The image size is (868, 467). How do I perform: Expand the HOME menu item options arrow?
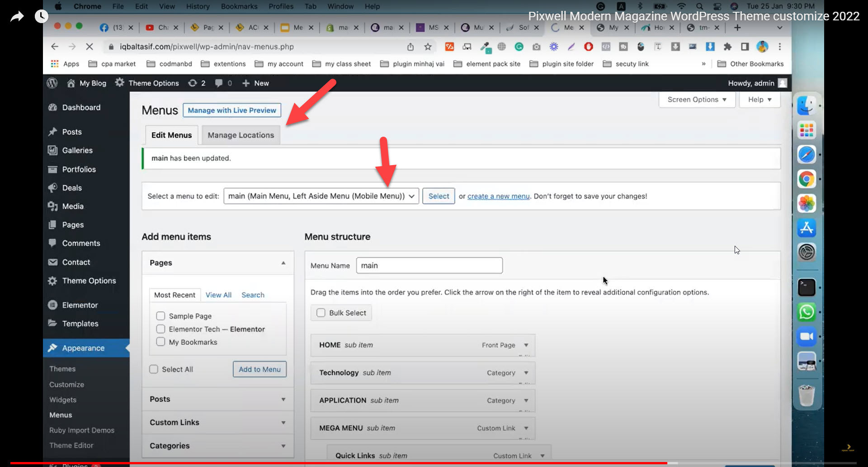tap(526, 345)
